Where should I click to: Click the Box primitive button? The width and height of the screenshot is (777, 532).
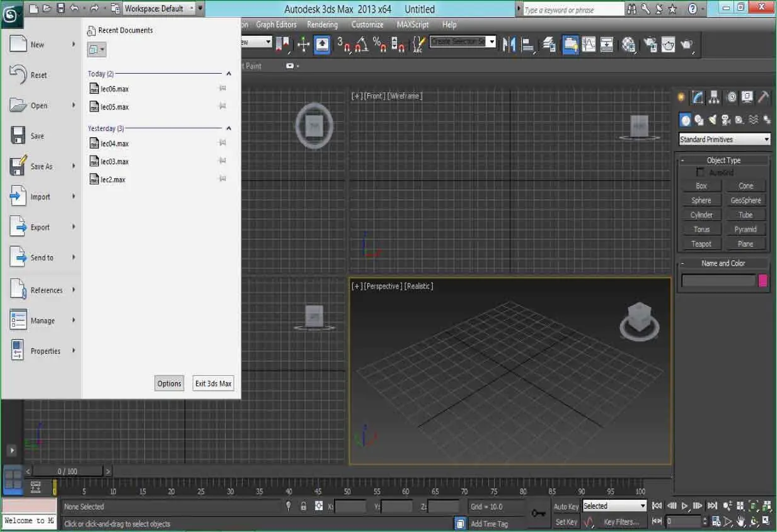(x=701, y=186)
